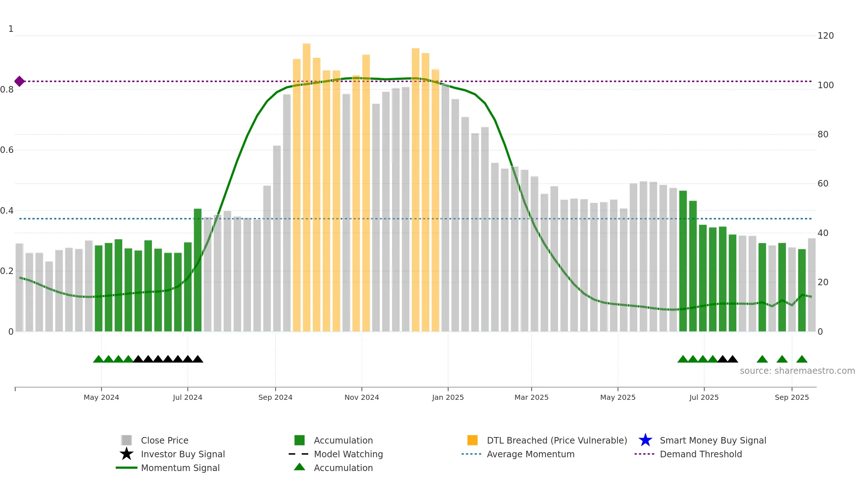Screen dimensions: 868x488
Task: Click the Close Price legend label
Action: click(165, 440)
